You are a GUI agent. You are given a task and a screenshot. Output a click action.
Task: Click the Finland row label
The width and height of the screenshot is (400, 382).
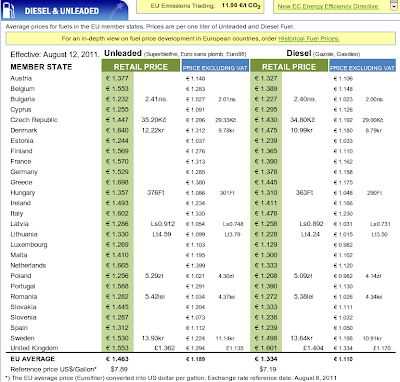tap(21, 151)
